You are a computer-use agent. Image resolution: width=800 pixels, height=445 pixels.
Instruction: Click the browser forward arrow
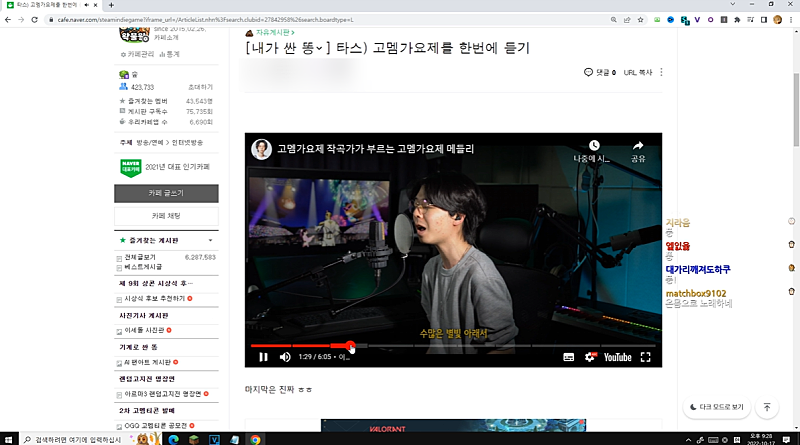(x=21, y=20)
